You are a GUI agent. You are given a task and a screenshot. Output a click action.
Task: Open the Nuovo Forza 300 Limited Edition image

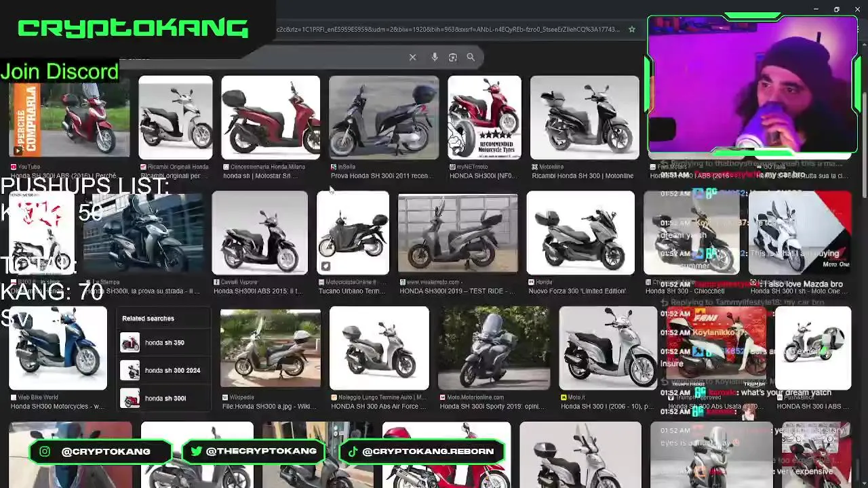click(580, 233)
